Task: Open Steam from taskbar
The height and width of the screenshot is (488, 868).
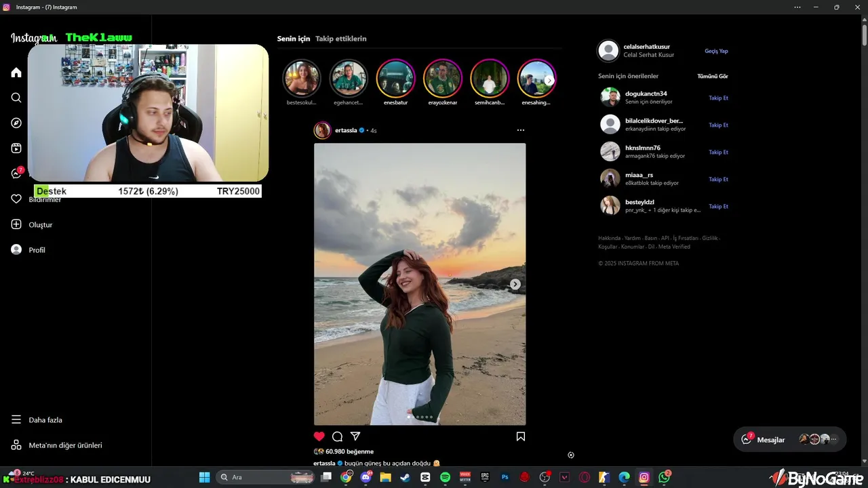Action: 406,477
